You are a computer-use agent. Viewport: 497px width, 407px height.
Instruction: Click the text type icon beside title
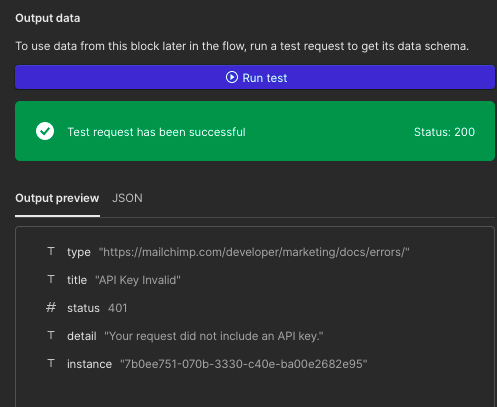pos(51,279)
